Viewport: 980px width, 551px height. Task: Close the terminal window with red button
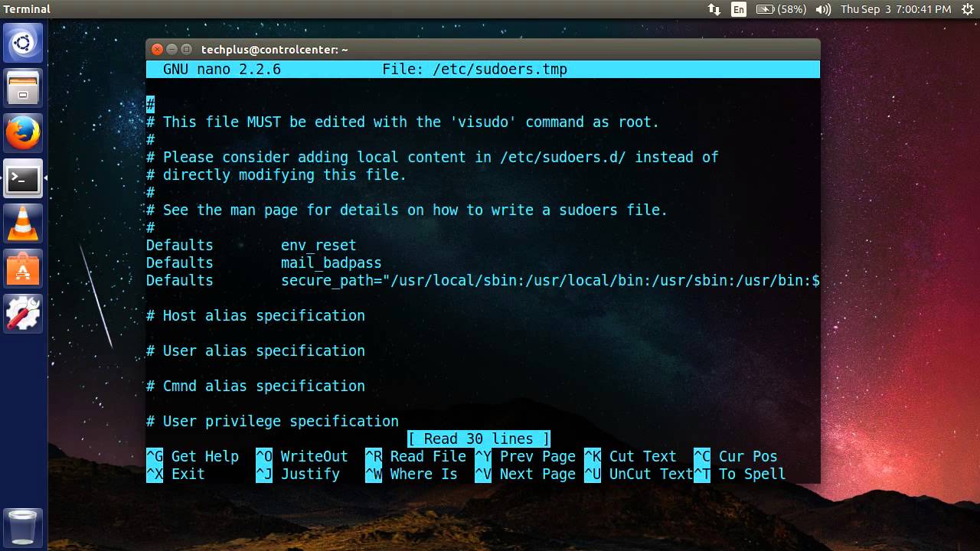point(157,49)
